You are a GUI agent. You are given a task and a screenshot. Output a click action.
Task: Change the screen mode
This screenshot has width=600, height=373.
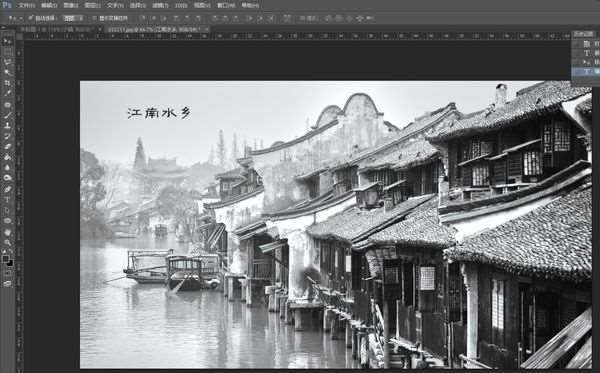pyautogui.click(x=7, y=283)
